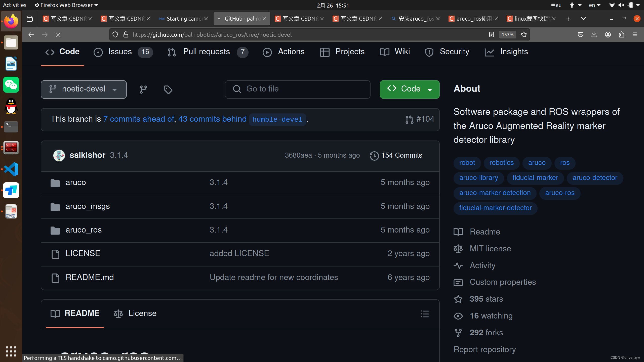Image resolution: width=644 pixels, height=362 pixels.
Task: Select the Pull requests tab
Action: point(206,52)
